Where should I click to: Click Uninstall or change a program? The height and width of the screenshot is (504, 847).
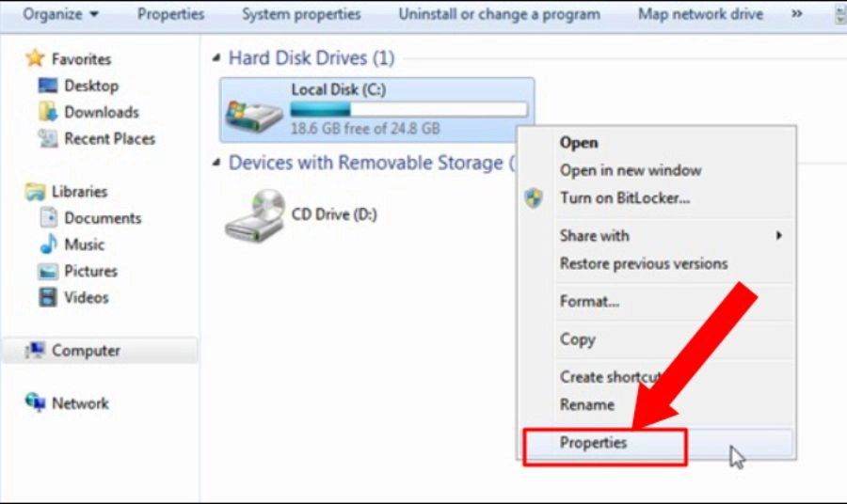coord(499,14)
